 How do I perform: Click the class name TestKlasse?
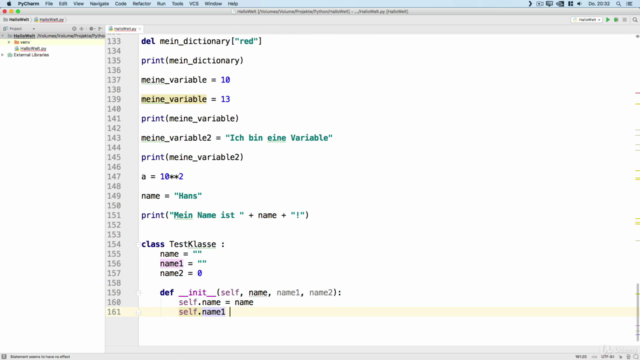(192, 244)
